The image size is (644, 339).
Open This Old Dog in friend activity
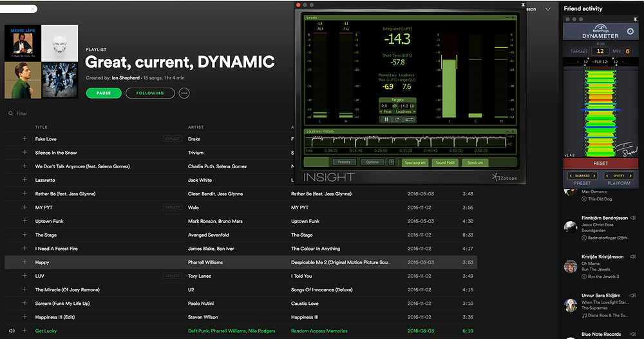(600, 199)
